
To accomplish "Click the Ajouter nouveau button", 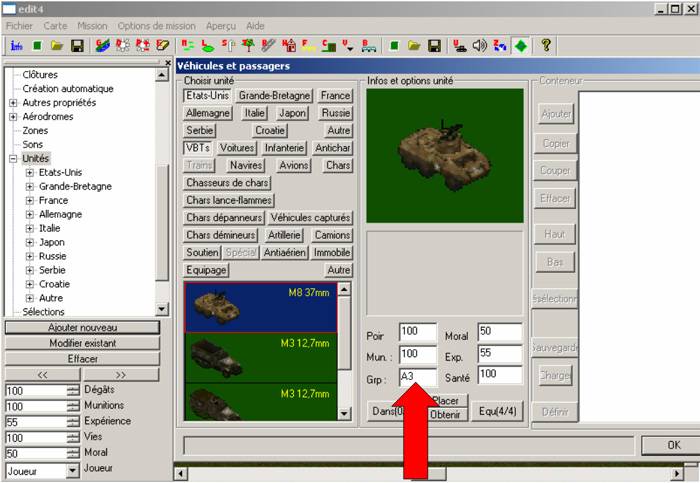I will coord(82,327).
